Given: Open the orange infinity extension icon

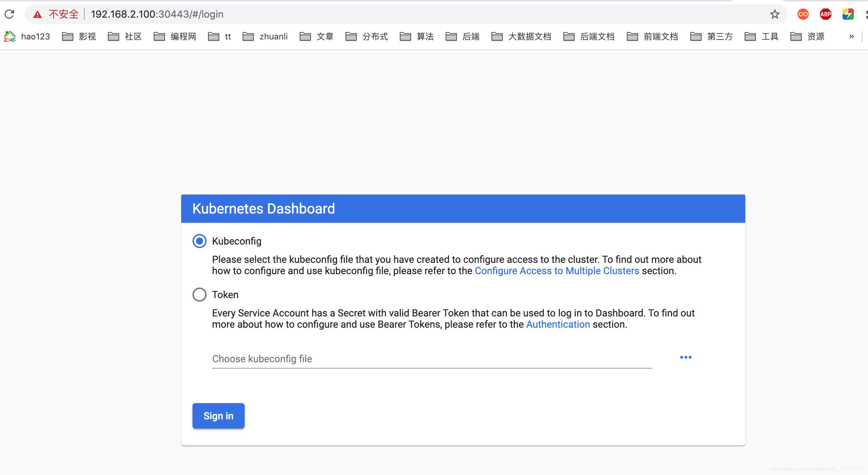Looking at the screenshot, I should [x=803, y=14].
